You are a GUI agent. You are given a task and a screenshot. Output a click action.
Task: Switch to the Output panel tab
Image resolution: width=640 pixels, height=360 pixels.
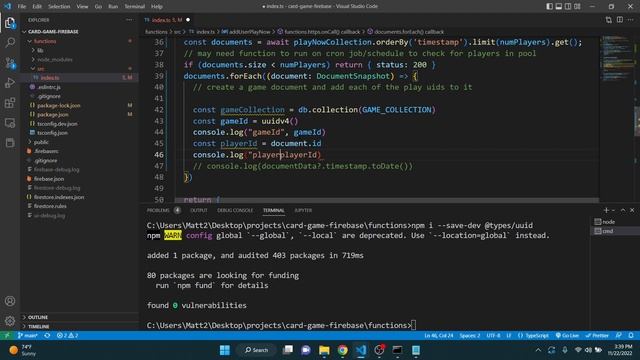pyautogui.click(x=199, y=210)
